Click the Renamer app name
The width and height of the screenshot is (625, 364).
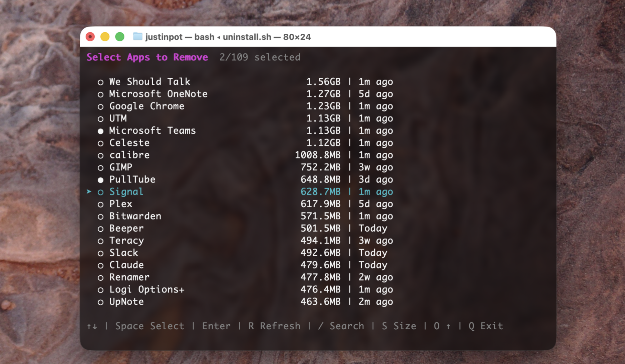(129, 277)
